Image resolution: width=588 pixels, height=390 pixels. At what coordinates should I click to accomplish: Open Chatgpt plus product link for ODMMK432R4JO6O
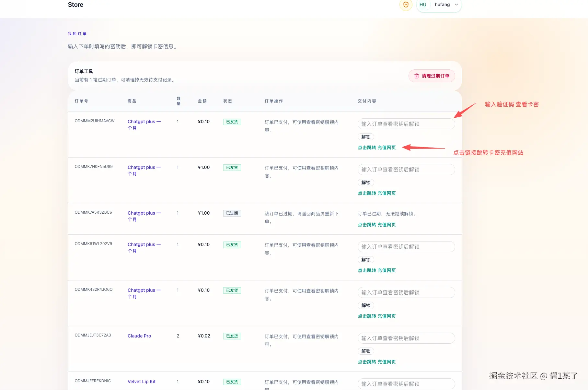click(x=144, y=293)
